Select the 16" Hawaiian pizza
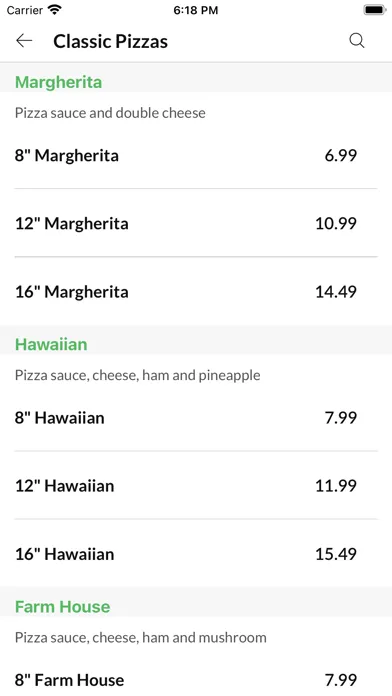The image size is (392, 696). 196,554
